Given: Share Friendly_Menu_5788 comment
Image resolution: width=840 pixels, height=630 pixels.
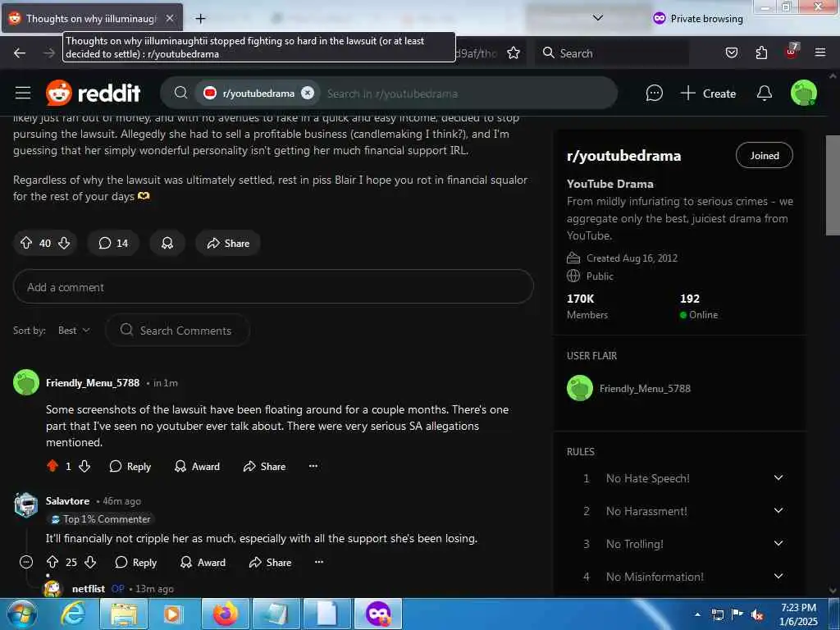Looking at the screenshot, I should [x=265, y=467].
